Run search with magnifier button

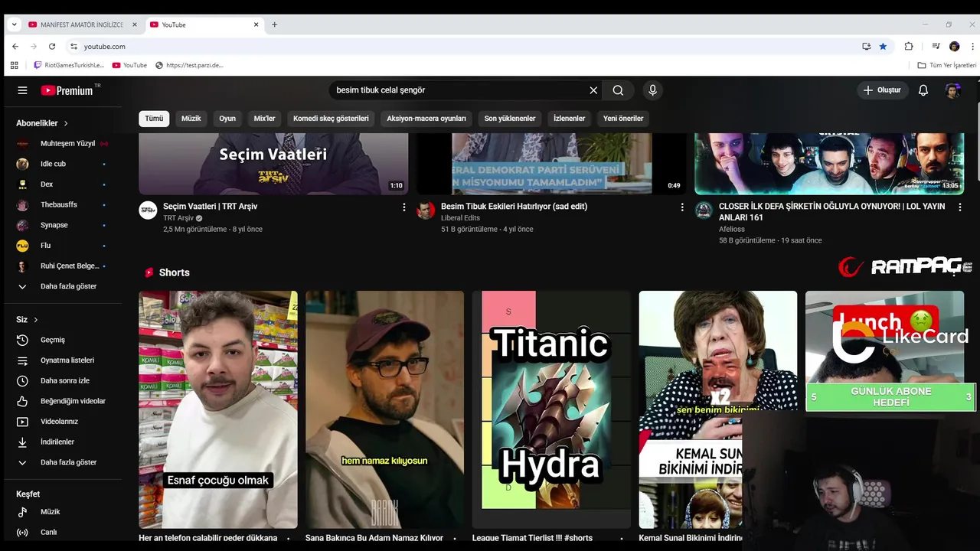618,90
